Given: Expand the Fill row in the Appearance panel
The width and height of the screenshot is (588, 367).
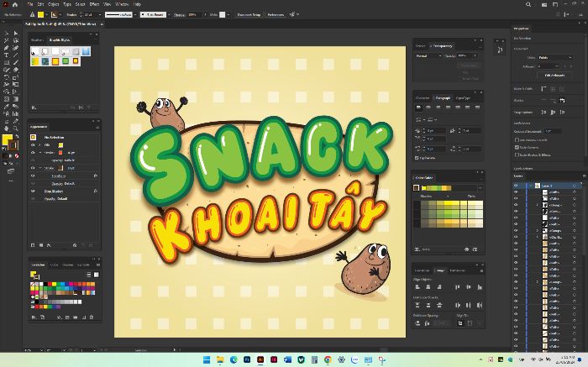Looking at the screenshot, I should click(39, 144).
